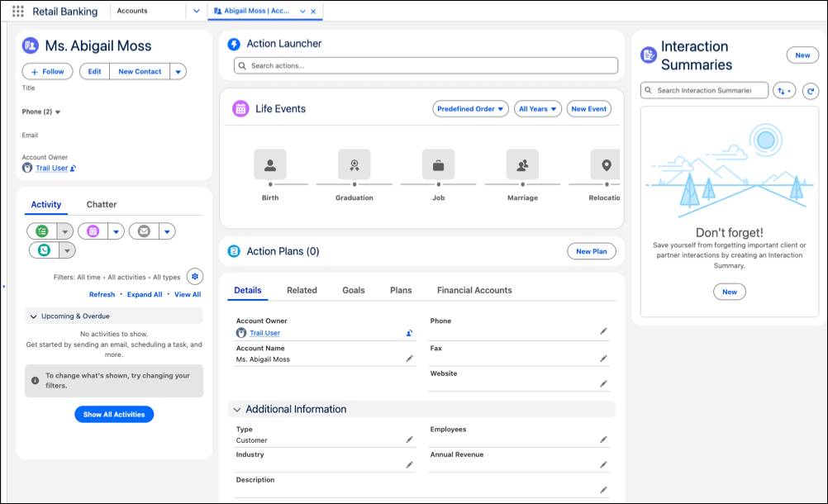The width and height of the screenshot is (828, 504).
Task: Close the Abigail Moss workspace tab
Action: [x=314, y=11]
